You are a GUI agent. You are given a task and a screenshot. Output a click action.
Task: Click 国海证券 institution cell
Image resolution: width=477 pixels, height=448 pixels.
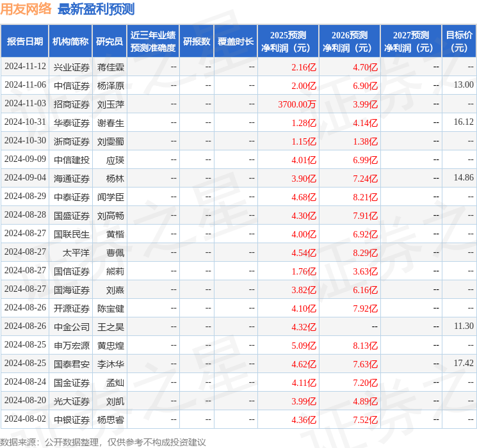tap(72, 290)
